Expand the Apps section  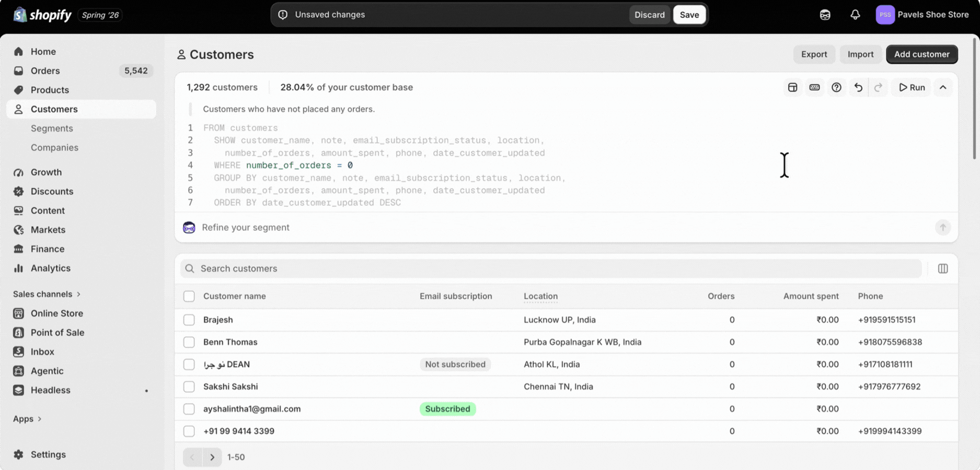(27, 419)
